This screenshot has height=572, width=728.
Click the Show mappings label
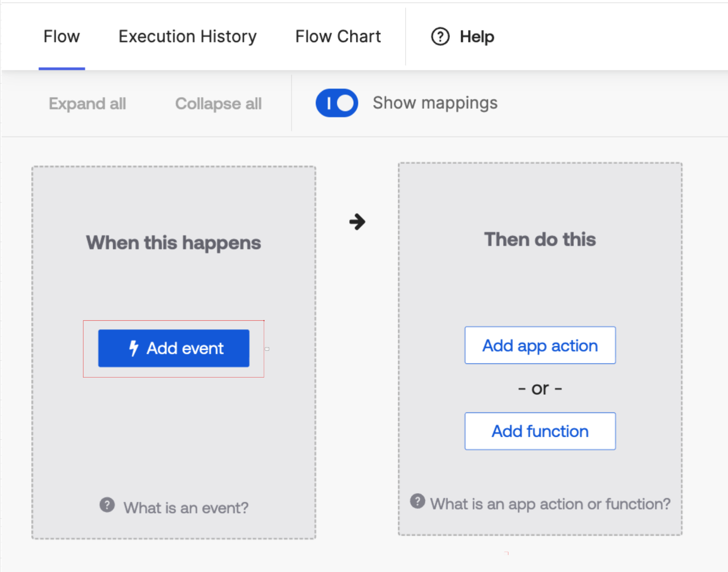pos(435,103)
